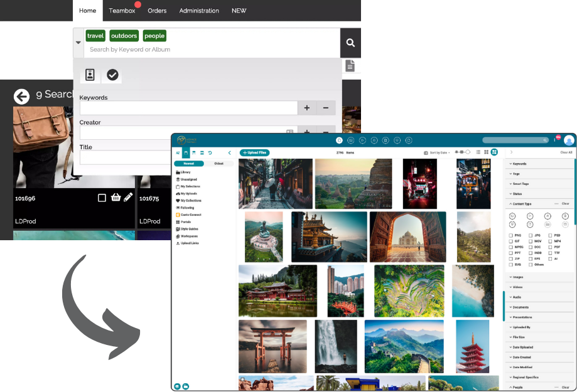The image size is (577, 392).
Task: Enable the PSD file type checkbox
Action: tap(549, 235)
